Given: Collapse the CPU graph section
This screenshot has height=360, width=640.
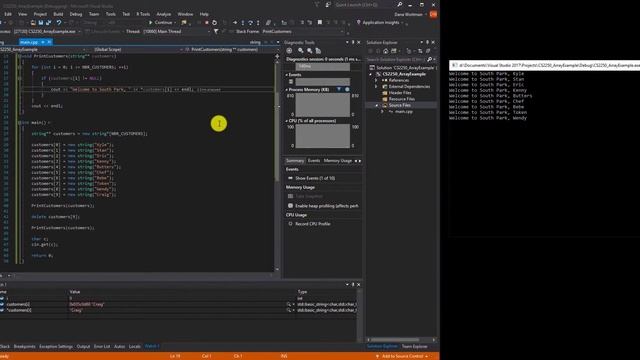Looking at the screenshot, I should [x=287, y=121].
